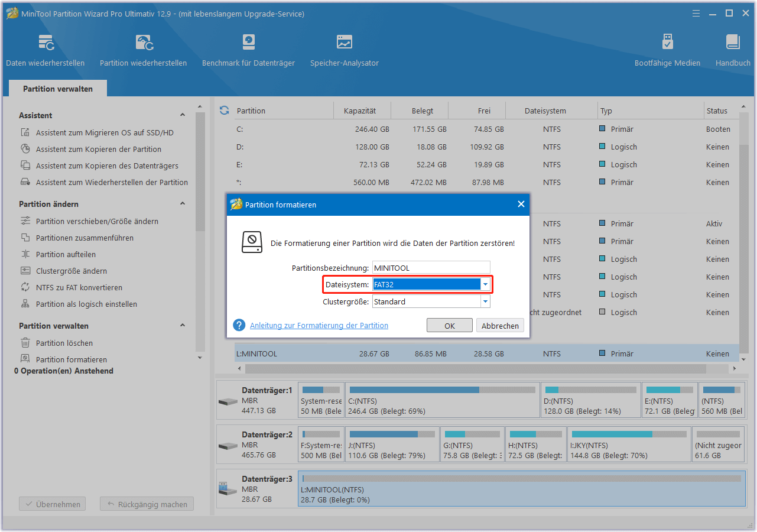Screen dimensions: 757x532
Task: Select the C: row in partition list
Action: 487,129
